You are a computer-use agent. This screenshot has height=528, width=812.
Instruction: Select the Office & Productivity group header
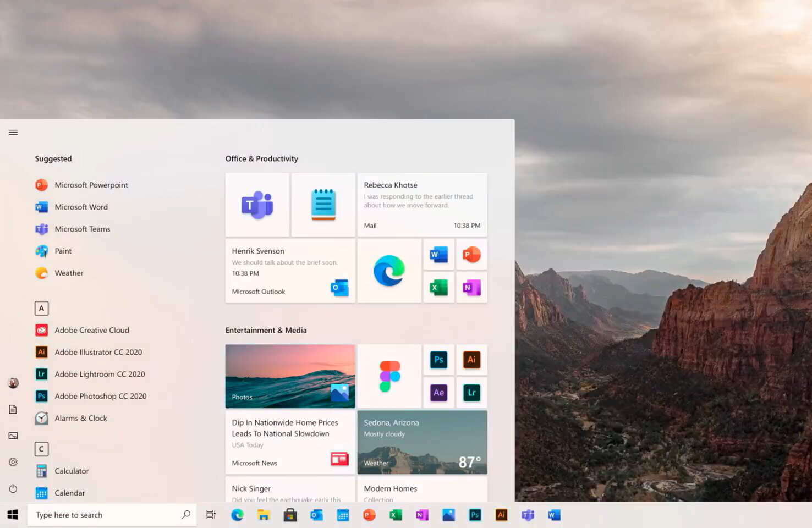[261, 158]
